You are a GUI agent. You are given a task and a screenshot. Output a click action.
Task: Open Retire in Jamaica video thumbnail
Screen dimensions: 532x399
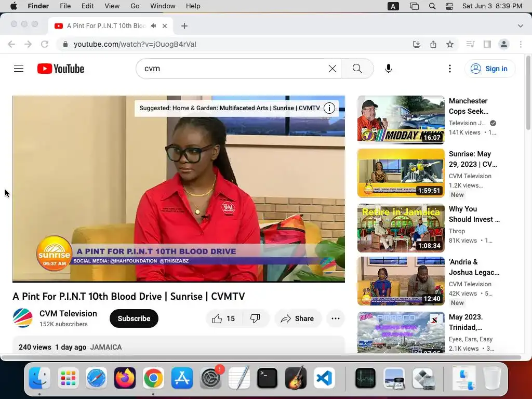click(401, 228)
